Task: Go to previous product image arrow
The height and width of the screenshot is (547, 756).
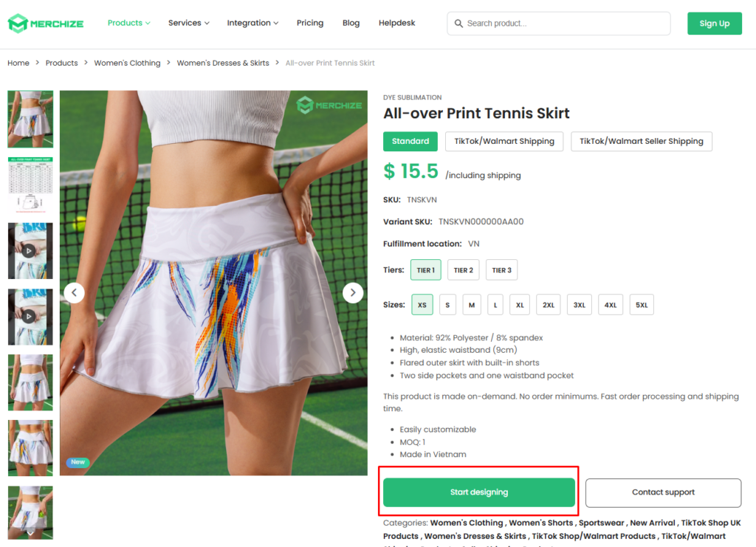Action: click(74, 293)
